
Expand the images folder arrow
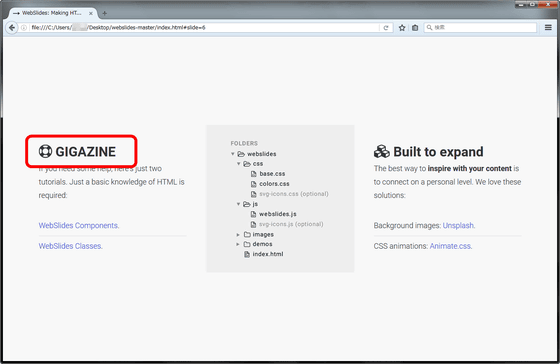(238, 235)
